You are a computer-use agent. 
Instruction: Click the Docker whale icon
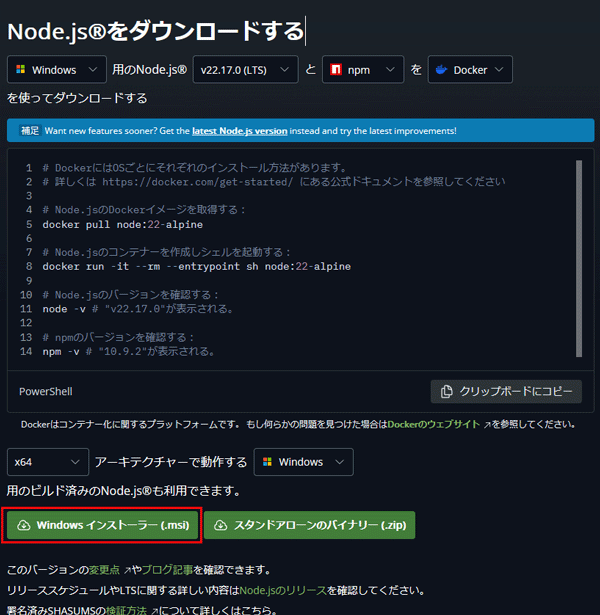tap(442, 69)
